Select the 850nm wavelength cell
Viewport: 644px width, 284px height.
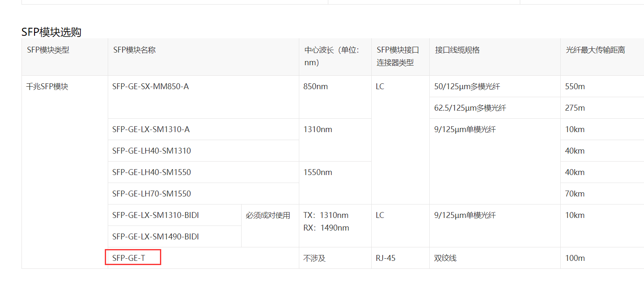[x=315, y=87]
